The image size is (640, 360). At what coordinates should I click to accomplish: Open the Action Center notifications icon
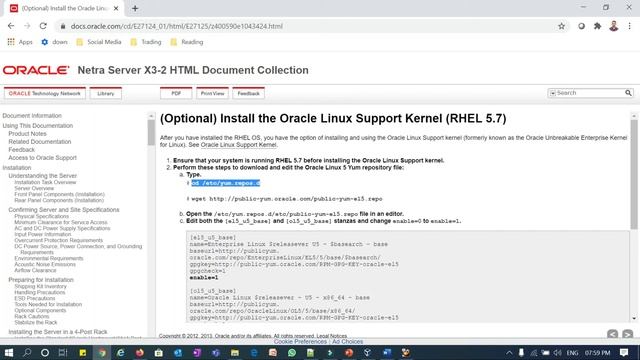click(x=624, y=352)
